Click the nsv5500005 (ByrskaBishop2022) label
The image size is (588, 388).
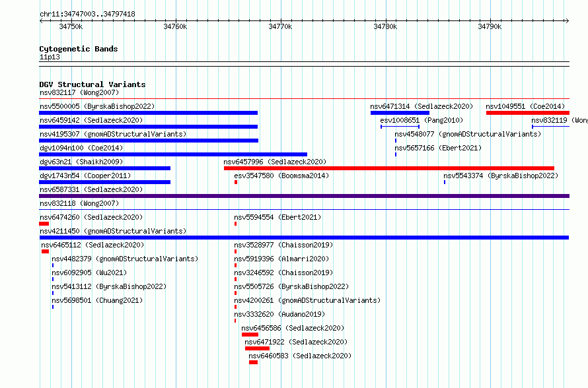tap(97, 106)
